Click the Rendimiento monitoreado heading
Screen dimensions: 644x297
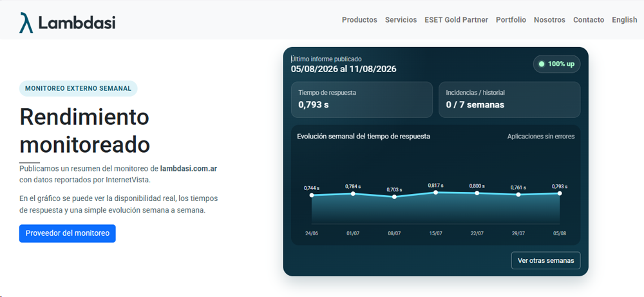[84, 131]
